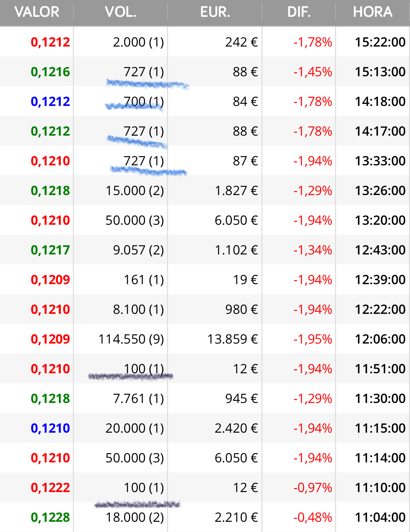Image resolution: width=410 pixels, height=532 pixels.
Task: Click the VOL. column header
Action: pyautogui.click(x=120, y=12)
